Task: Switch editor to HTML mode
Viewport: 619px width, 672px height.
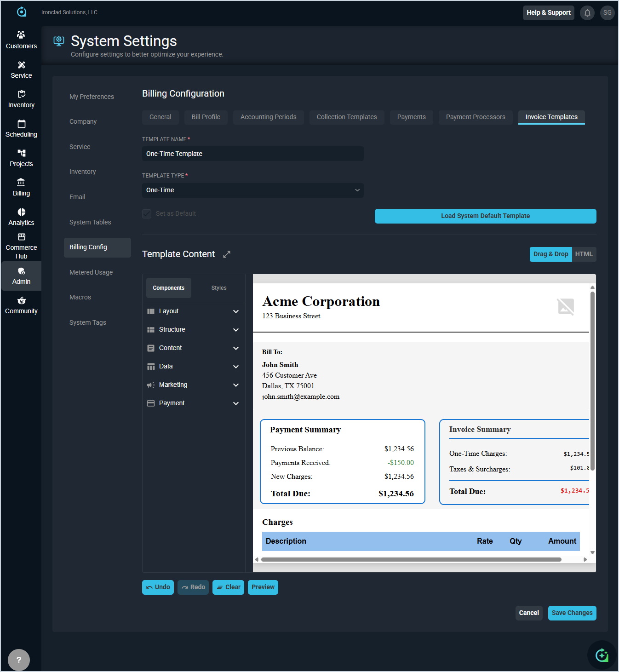Action: click(x=584, y=254)
